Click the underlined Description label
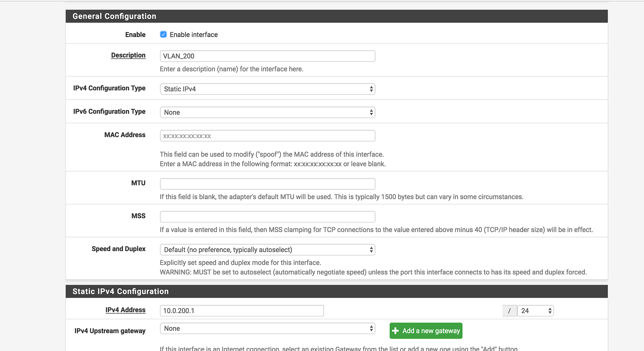 (x=128, y=55)
